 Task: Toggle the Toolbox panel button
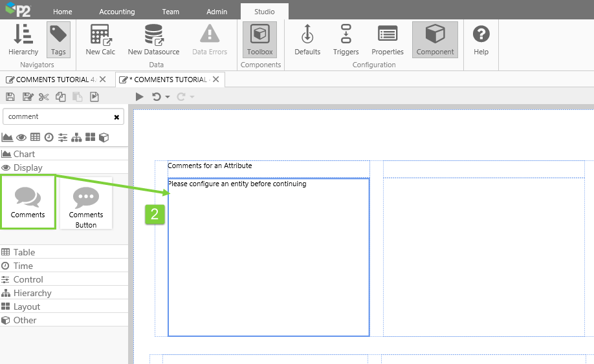(259, 39)
